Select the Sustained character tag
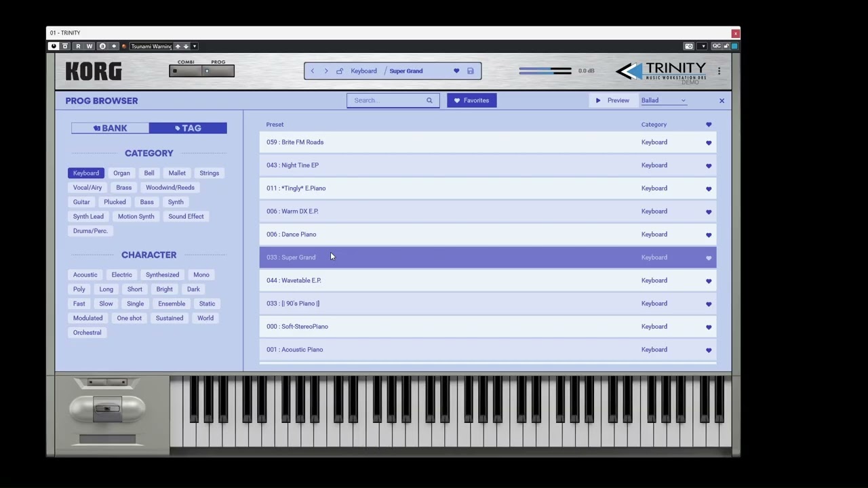868x488 pixels. pyautogui.click(x=169, y=318)
